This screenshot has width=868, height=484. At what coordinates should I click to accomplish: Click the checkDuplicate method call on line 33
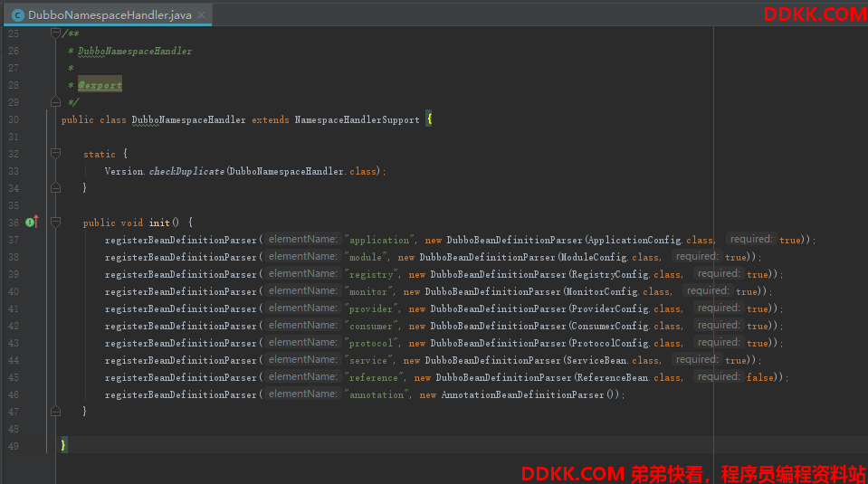coord(186,171)
